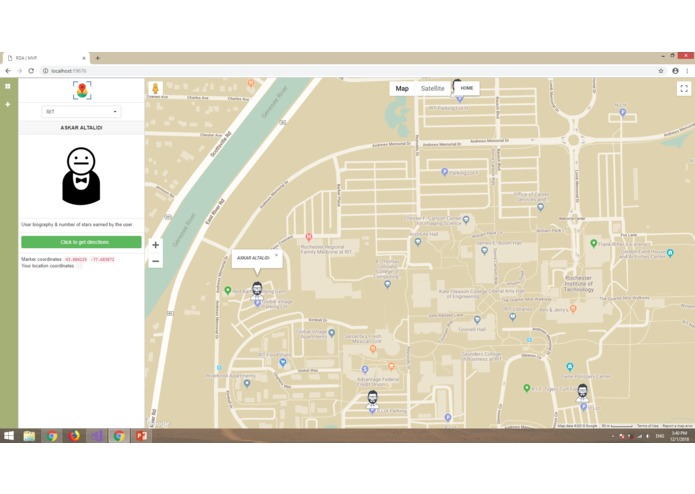Open the Windows Start menu
This screenshot has height=494, width=695.
(8, 436)
